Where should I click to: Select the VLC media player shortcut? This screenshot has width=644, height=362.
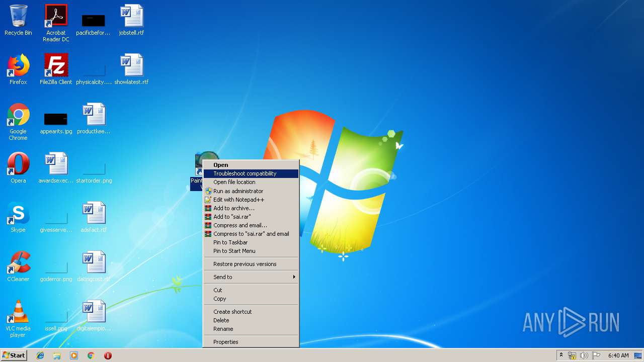18,319
